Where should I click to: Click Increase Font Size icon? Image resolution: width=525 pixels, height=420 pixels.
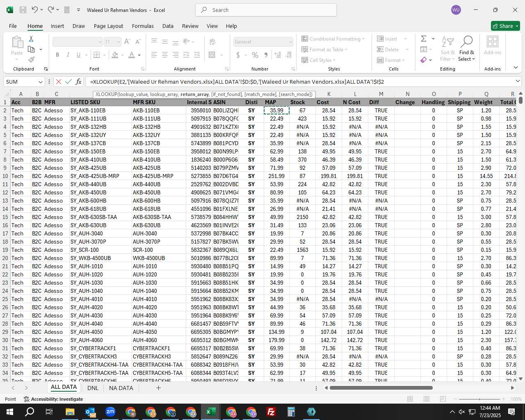(x=127, y=41)
